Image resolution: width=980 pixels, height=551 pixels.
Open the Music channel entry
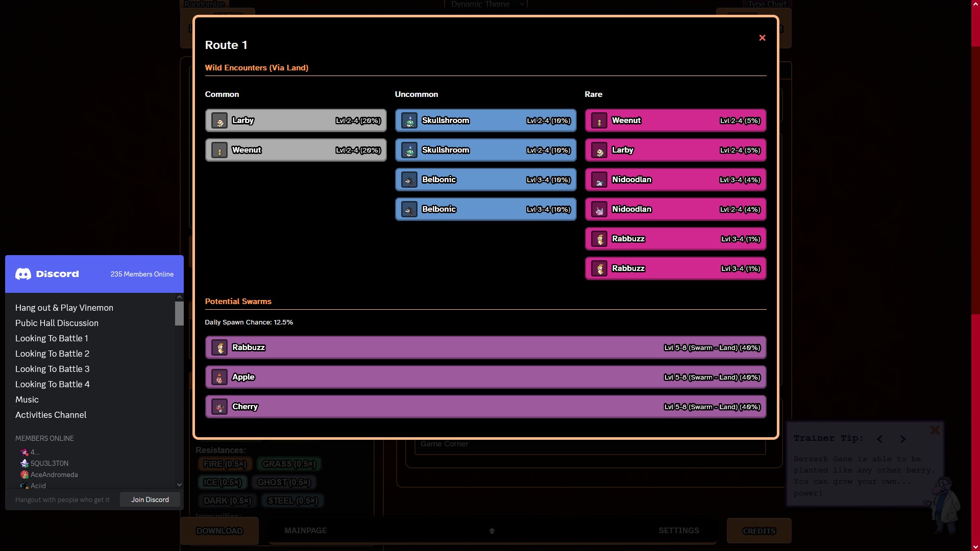[x=27, y=399]
